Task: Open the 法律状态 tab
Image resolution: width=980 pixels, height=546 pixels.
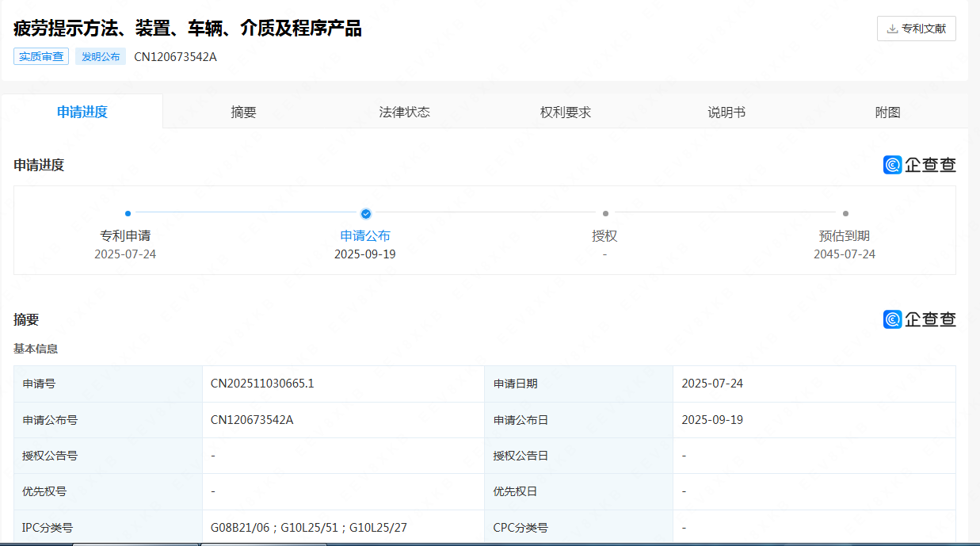Action: tap(404, 113)
